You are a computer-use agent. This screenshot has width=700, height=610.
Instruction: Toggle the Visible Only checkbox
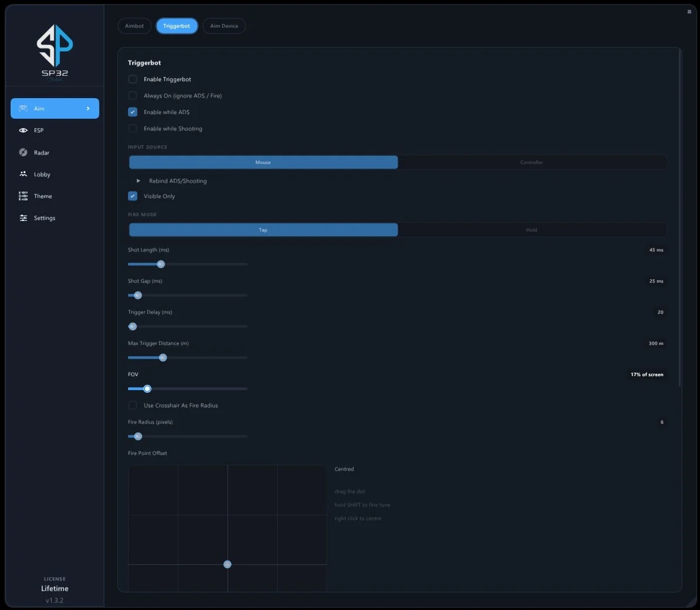coord(133,196)
